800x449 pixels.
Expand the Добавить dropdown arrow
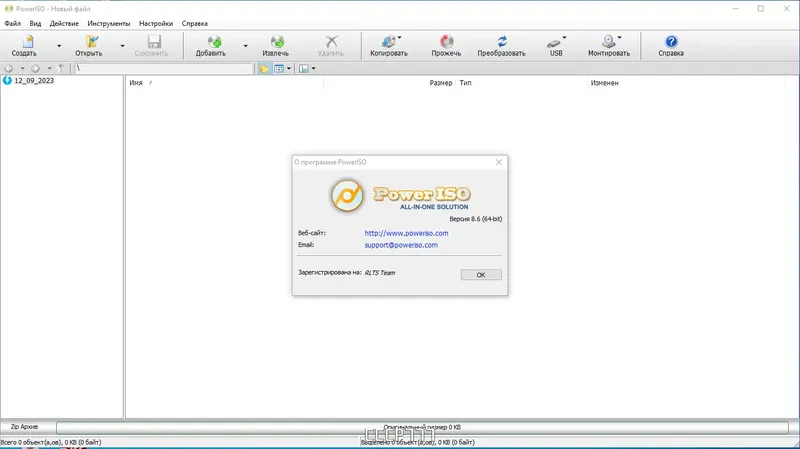pyautogui.click(x=245, y=46)
